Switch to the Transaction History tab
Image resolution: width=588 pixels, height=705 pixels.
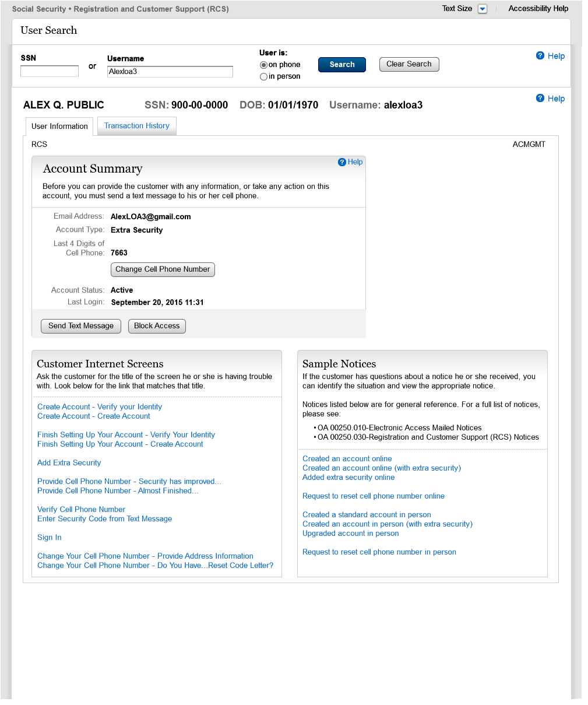136,126
